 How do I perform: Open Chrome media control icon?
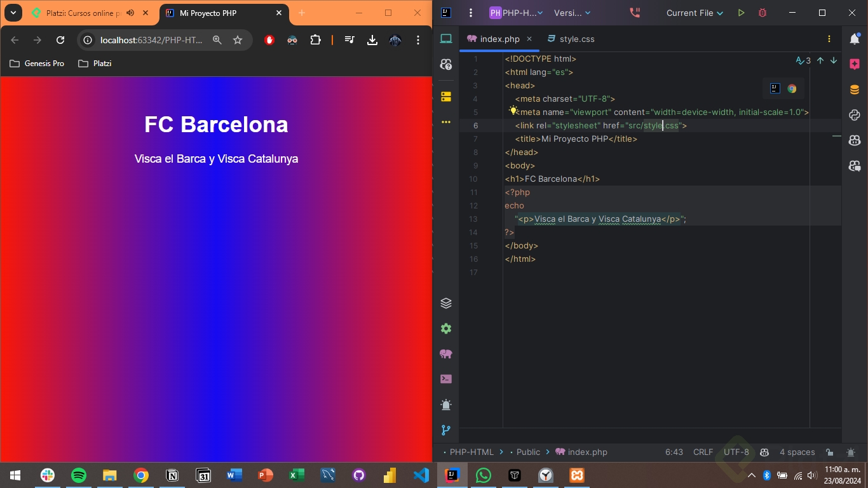pyautogui.click(x=349, y=40)
